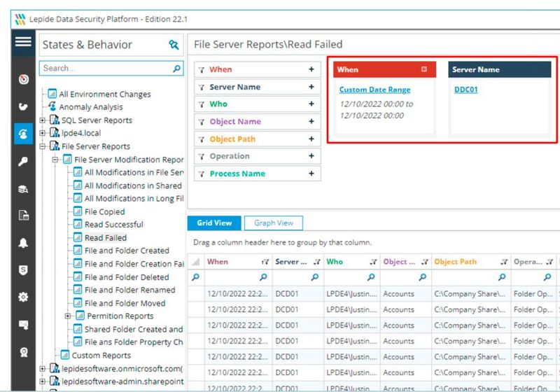Add the Server Name filter with plus

pyautogui.click(x=311, y=87)
